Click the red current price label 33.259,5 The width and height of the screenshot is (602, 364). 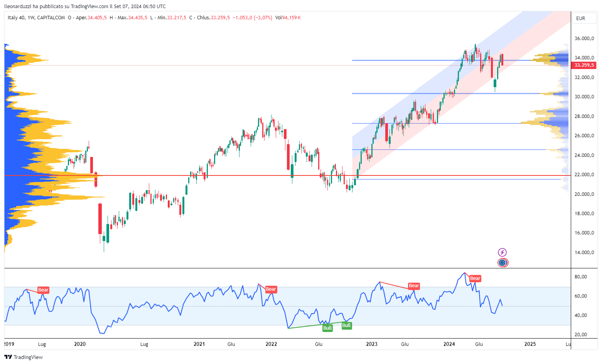(x=584, y=65)
